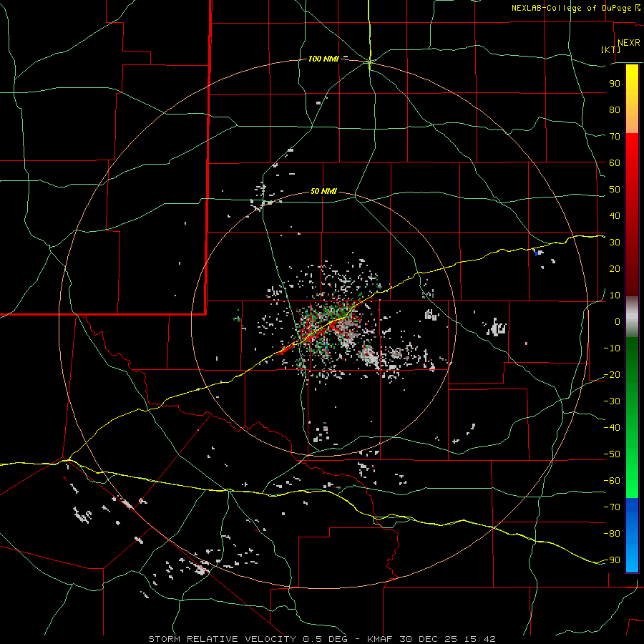Click the positive 20 value on velocity scale
The image size is (644, 644).
(615, 269)
